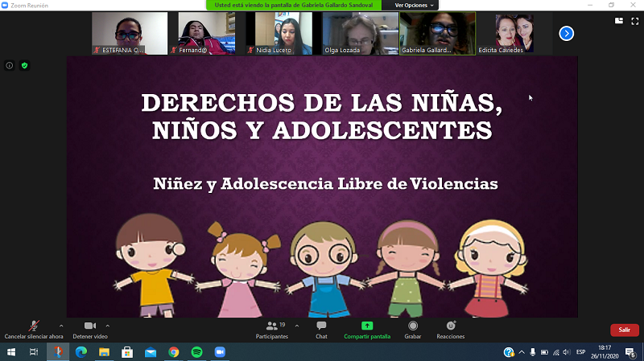The image size is (644, 361).
Task: Show next participants with blue arrow
Action: point(567,33)
